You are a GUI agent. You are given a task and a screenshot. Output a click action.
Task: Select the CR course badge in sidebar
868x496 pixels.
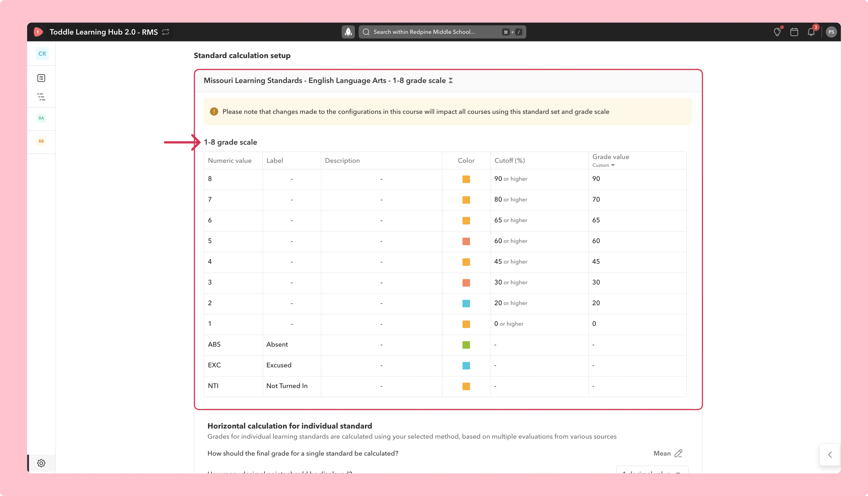[42, 54]
